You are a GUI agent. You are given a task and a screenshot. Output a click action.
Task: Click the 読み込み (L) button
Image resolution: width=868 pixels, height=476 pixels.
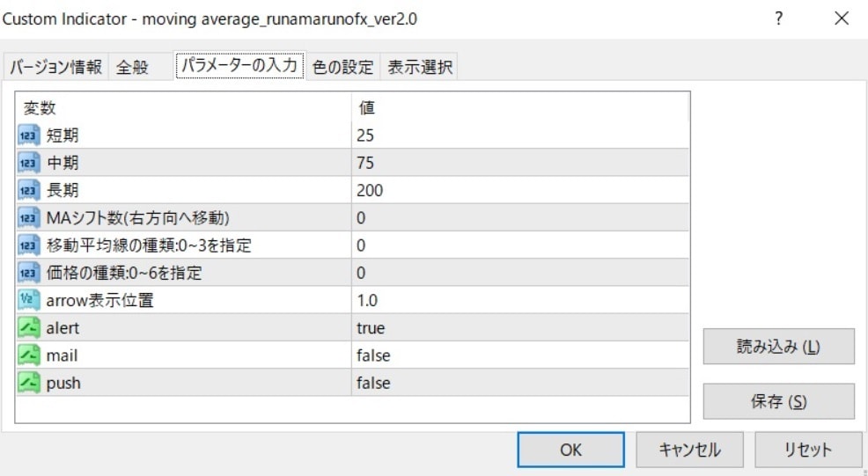[x=778, y=347]
